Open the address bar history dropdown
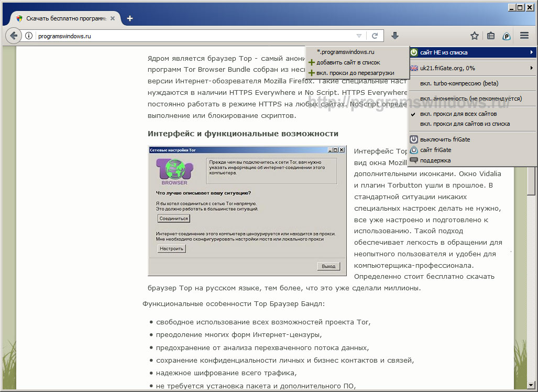 359,36
